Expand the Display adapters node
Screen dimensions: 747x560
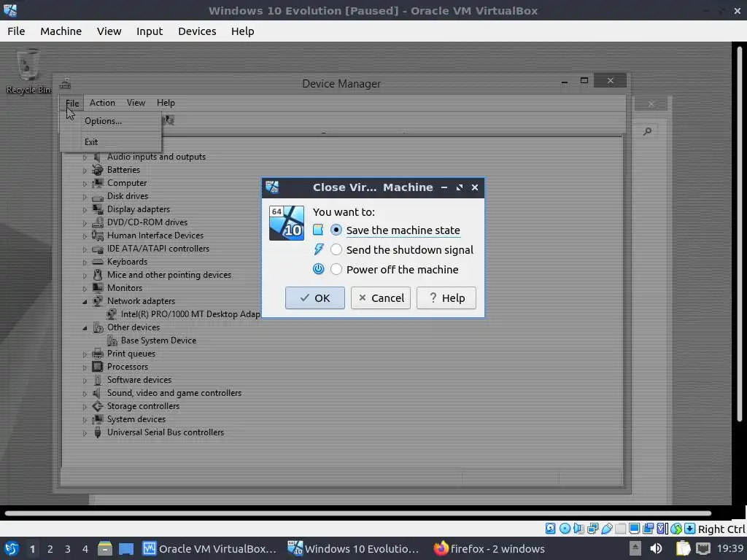[85, 209]
